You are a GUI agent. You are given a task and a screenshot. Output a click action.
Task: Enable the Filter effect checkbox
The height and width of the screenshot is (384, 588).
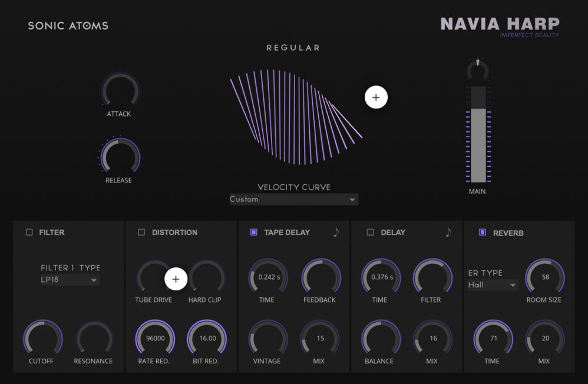coord(29,233)
